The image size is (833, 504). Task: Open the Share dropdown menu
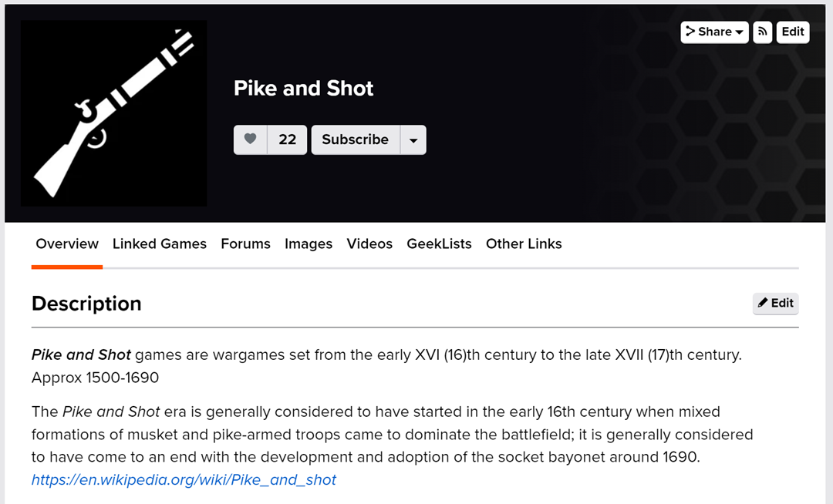click(714, 32)
